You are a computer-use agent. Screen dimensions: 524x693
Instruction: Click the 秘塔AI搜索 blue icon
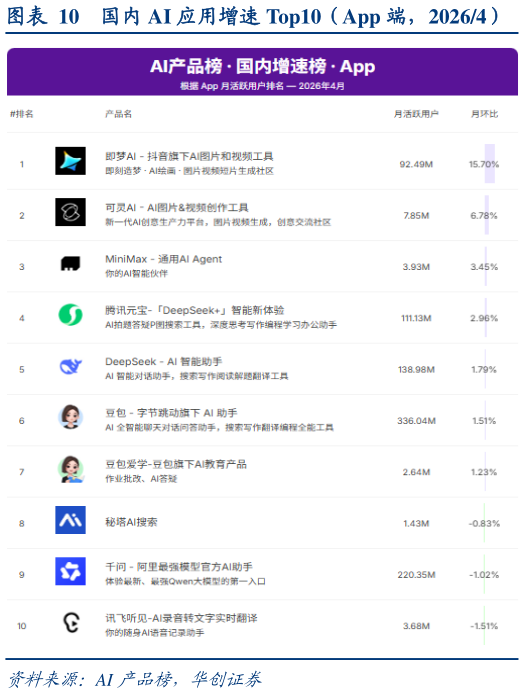(x=70, y=520)
